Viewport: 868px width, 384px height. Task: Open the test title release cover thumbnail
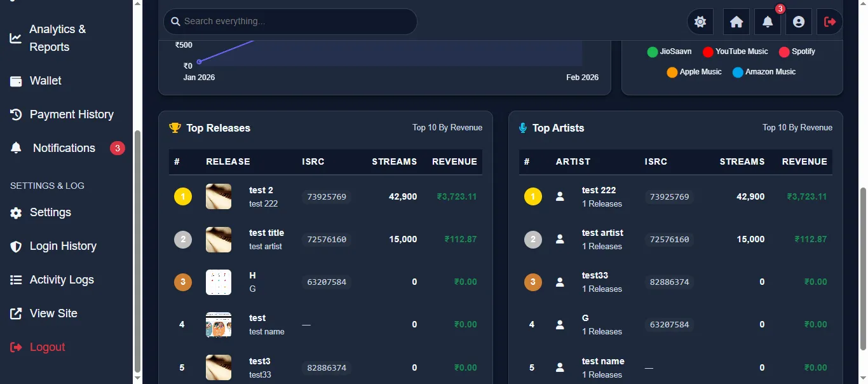(x=219, y=239)
